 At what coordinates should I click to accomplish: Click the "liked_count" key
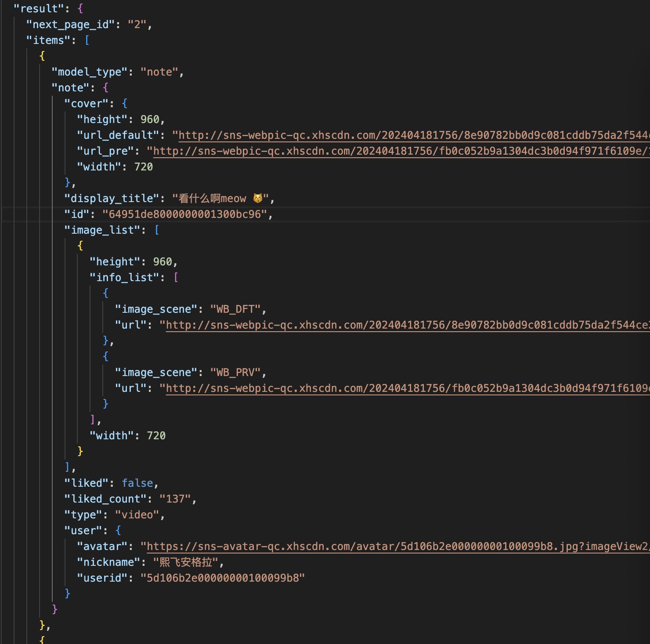tap(105, 499)
